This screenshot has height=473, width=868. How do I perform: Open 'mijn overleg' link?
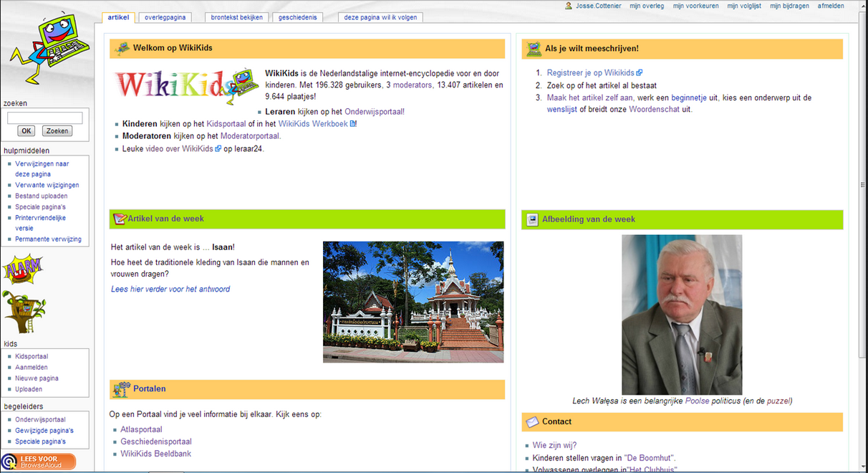click(647, 6)
